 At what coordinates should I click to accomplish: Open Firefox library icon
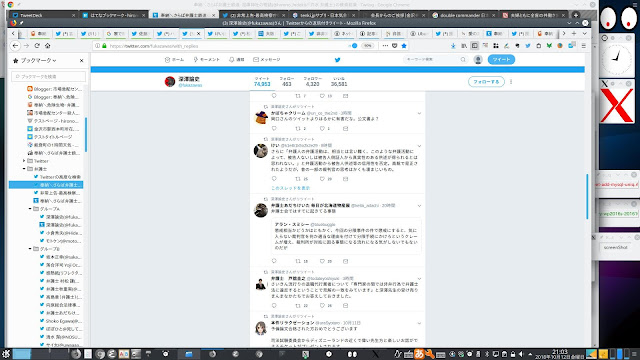464,46
